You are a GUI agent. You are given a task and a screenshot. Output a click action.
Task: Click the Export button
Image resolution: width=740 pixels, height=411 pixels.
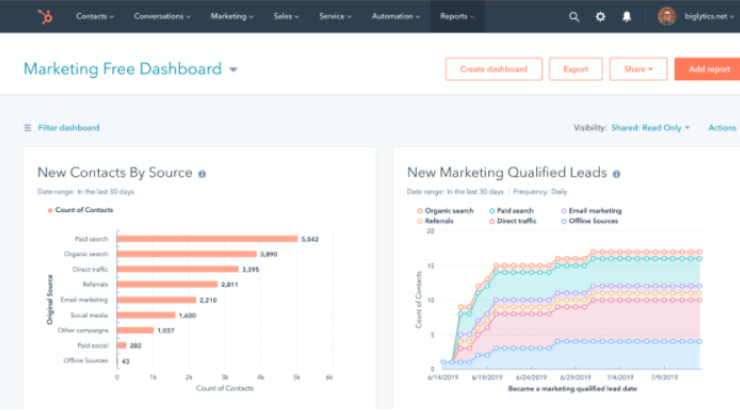click(x=576, y=69)
